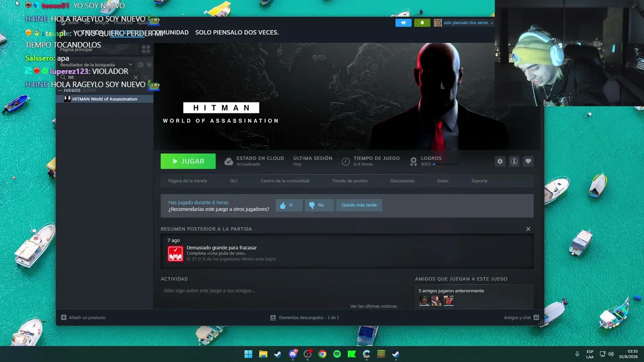Open File Explorer from taskbar
This screenshot has height=362, width=644.
[263, 354]
